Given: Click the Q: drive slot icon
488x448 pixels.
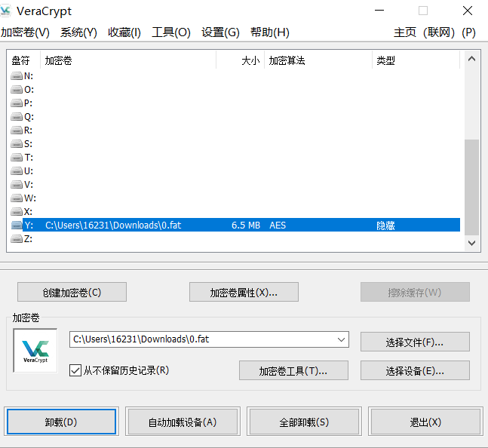Looking at the screenshot, I should click(17, 117).
